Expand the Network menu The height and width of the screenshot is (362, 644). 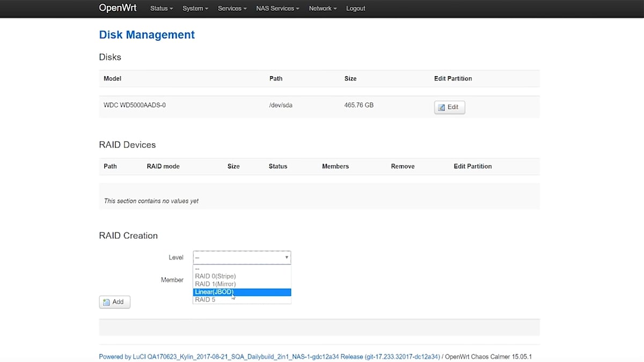(323, 9)
